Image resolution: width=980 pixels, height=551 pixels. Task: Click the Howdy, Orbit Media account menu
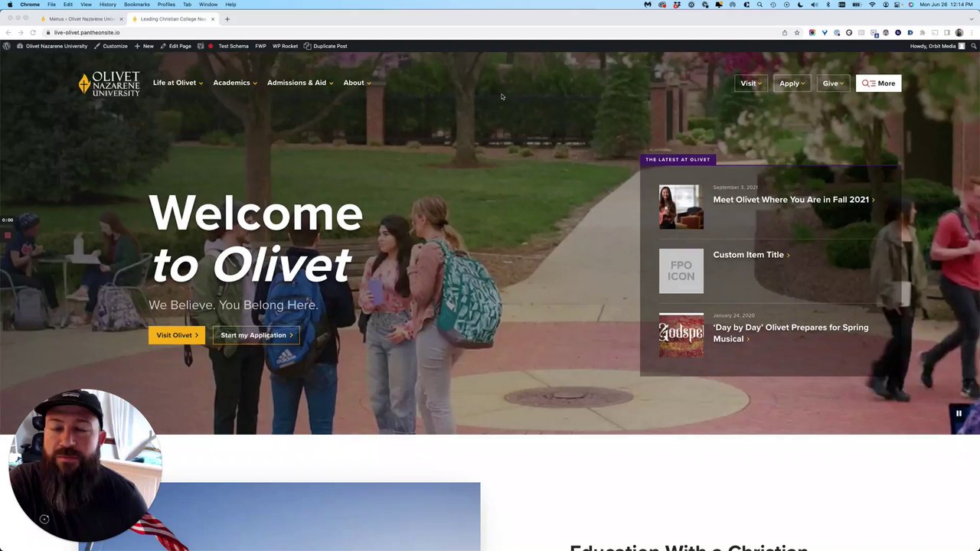[937, 46]
